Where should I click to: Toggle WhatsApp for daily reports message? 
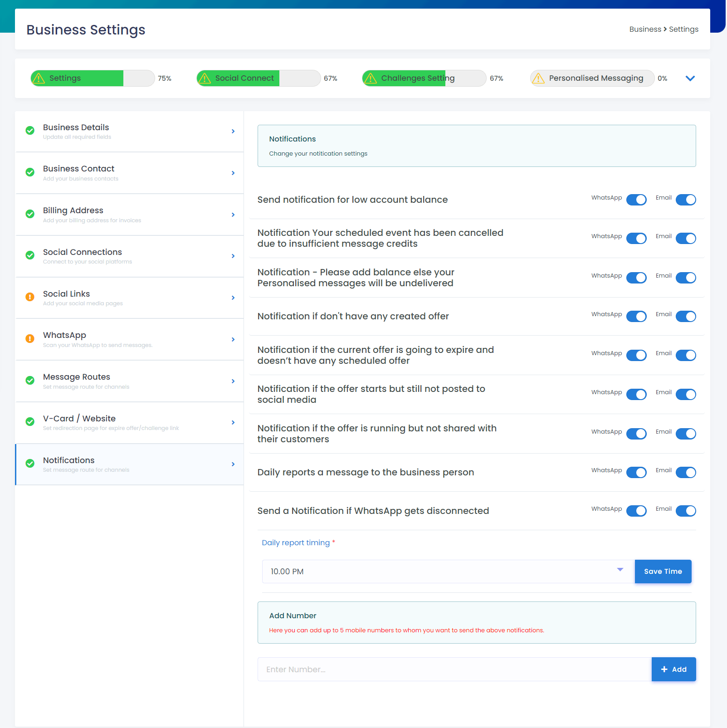pos(636,472)
